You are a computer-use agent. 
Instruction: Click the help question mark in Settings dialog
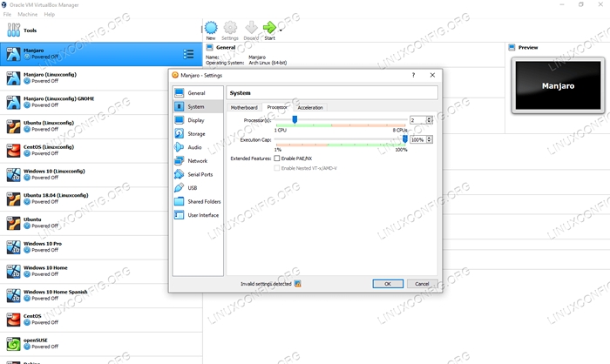coord(413,75)
